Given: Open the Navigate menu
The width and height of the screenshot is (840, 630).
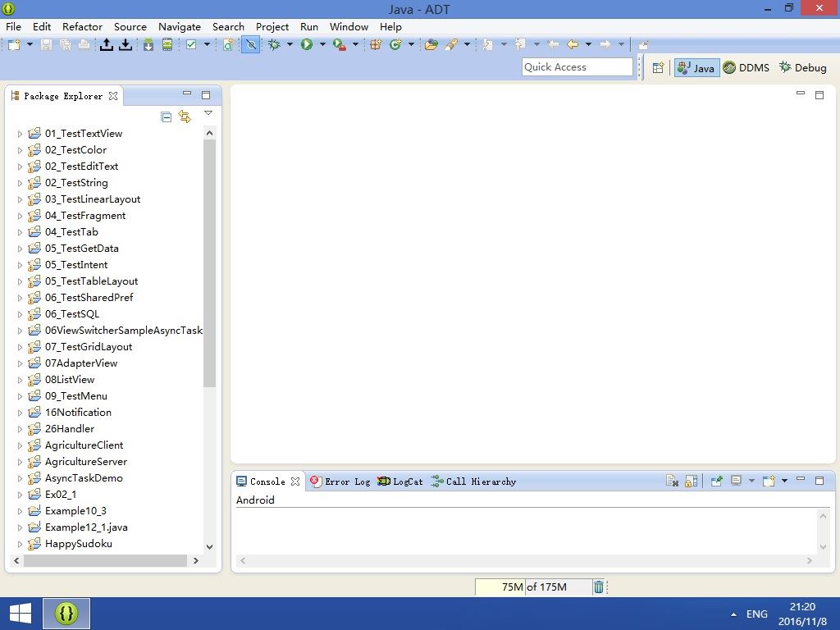Looking at the screenshot, I should tap(180, 27).
